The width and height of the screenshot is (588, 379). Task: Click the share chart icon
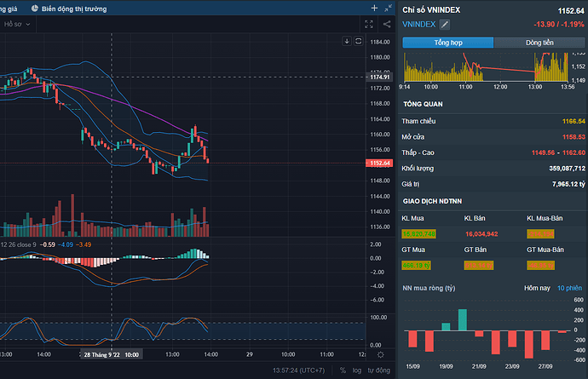[387, 25]
